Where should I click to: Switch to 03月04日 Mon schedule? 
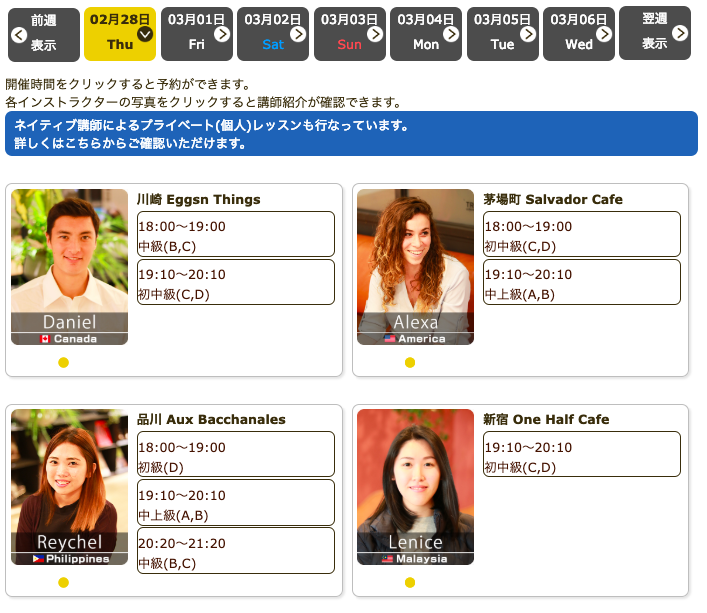(426, 33)
